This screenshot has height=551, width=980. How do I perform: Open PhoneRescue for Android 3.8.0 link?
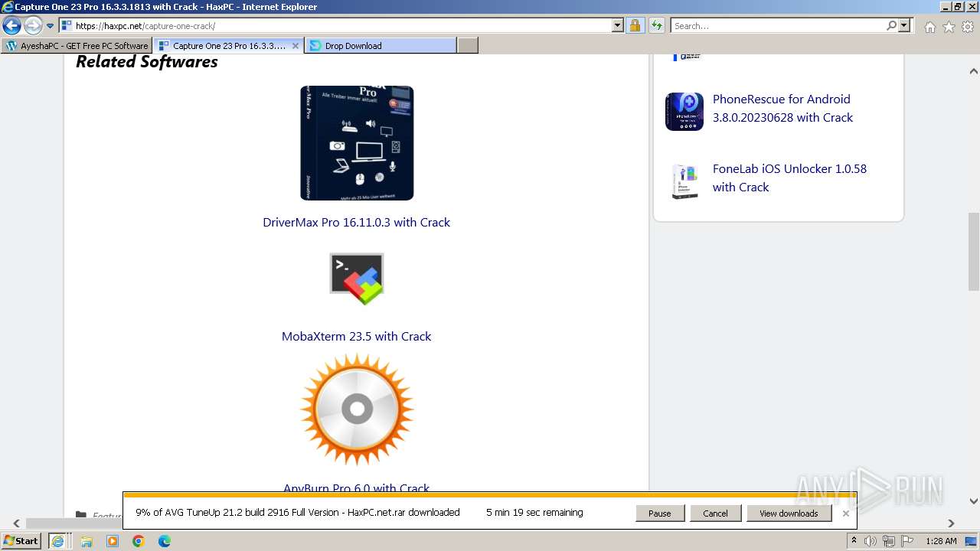(x=782, y=108)
